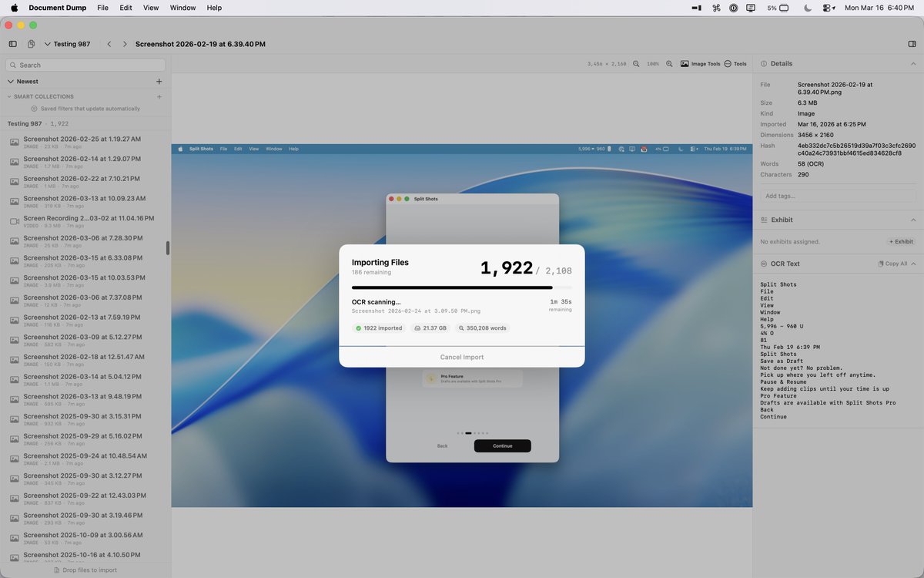Viewport: 924px width, 578px height.
Task: Open the Apple menu
Action: click(x=14, y=8)
